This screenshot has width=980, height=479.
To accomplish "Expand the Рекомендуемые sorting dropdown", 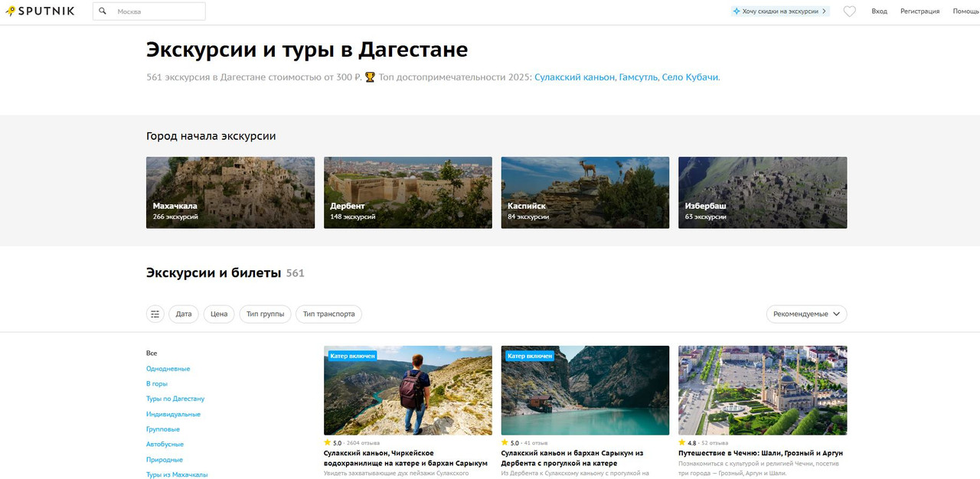I will (x=806, y=314).
